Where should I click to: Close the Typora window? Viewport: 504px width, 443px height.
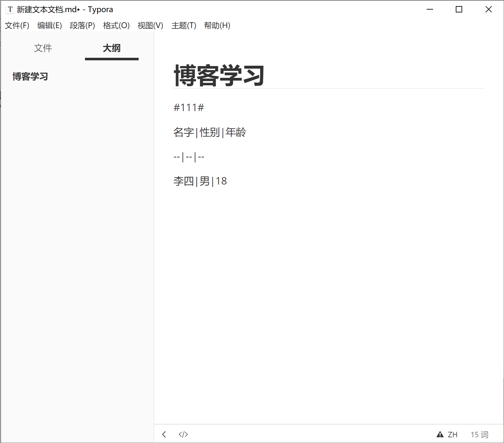click(x=489, y=9)
